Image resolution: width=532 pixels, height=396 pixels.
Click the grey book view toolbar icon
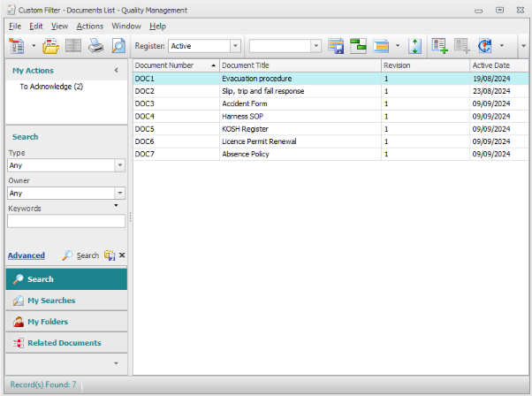[x=73, y=45]
